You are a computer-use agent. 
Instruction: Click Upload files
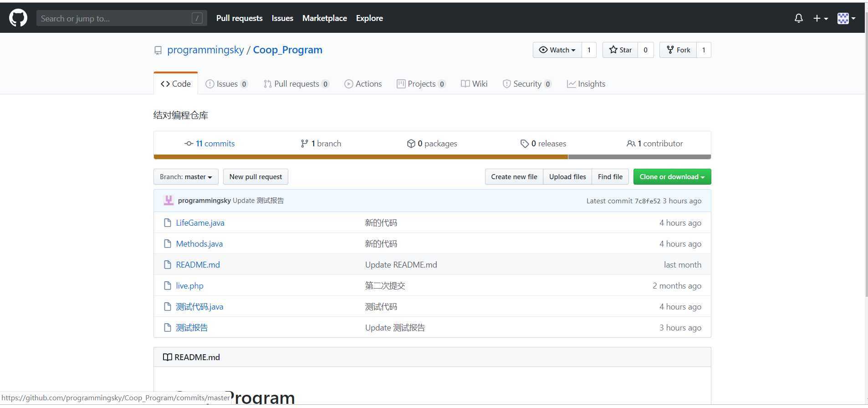[x=567, y=177]
